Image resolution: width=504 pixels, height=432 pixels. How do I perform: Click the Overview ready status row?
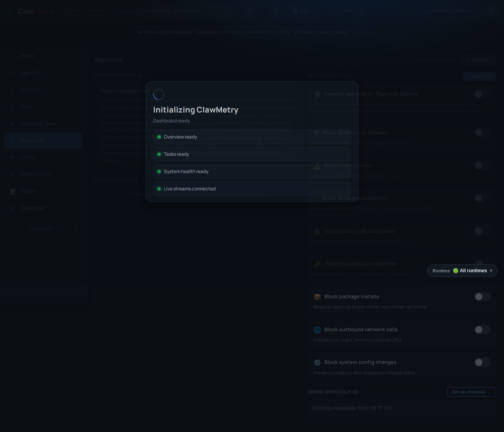click(x=252, y=137)
